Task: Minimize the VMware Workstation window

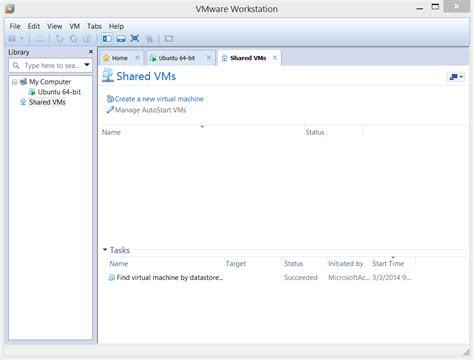Action: pyautogui.click(x=420, y=8)
